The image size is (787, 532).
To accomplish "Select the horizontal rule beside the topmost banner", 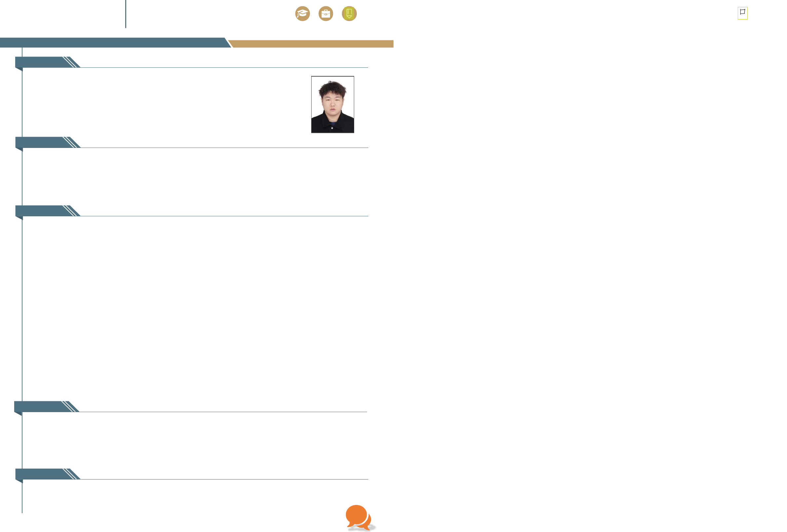I will click(x=223, y=68).
